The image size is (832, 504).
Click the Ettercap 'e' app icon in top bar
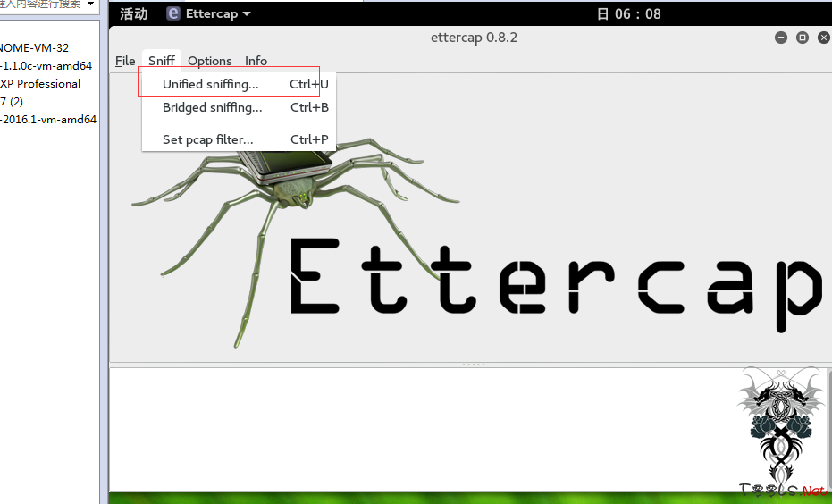(x=173, y=13)
